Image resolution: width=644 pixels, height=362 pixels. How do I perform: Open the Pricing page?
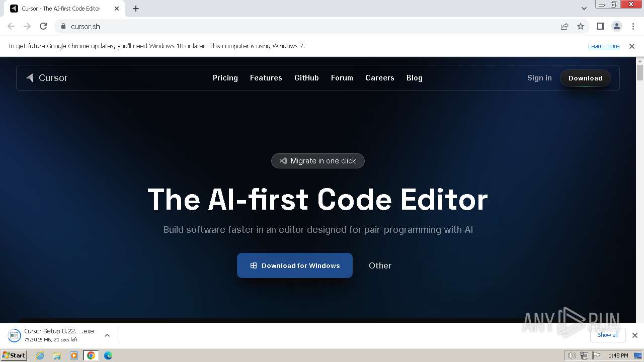(x=225, y=78)
